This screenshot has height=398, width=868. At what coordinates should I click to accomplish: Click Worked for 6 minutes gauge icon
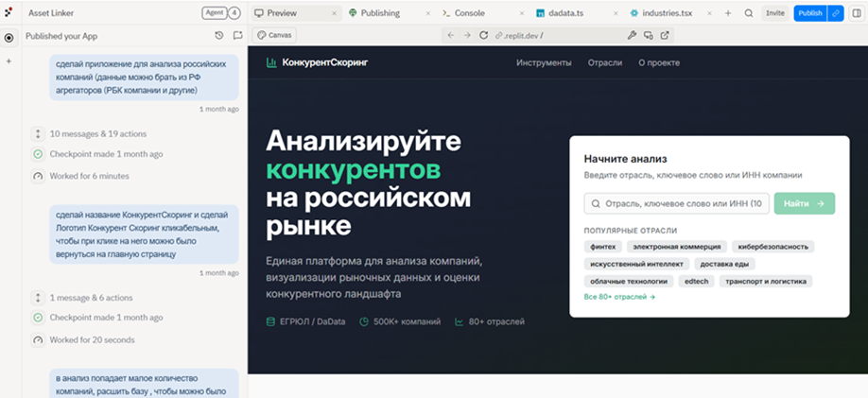38,176
